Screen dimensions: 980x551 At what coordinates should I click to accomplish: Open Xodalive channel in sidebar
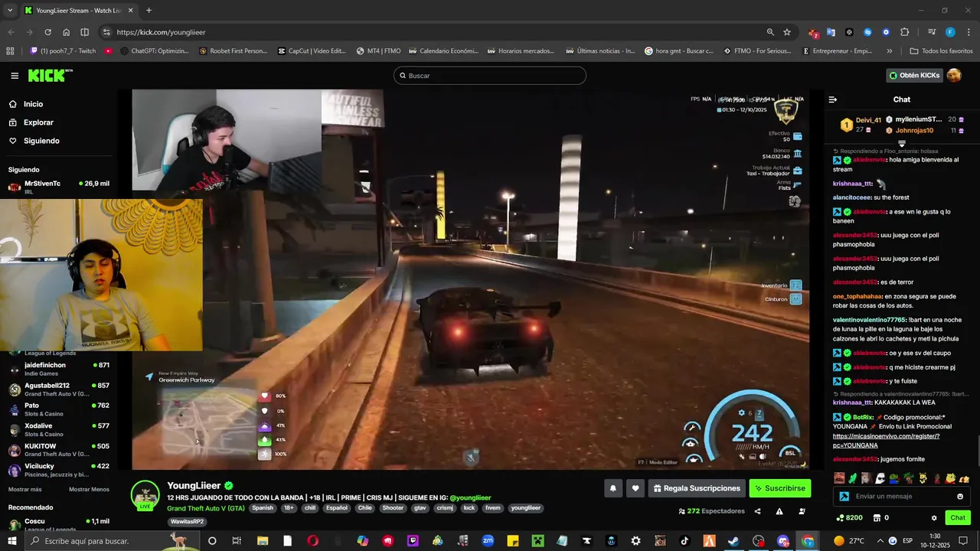point(59,429)
